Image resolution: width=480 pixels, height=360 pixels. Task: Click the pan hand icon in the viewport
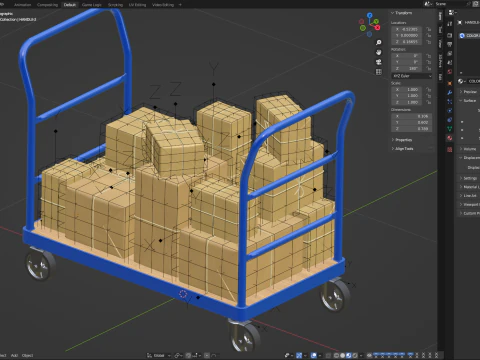point(379,52)
